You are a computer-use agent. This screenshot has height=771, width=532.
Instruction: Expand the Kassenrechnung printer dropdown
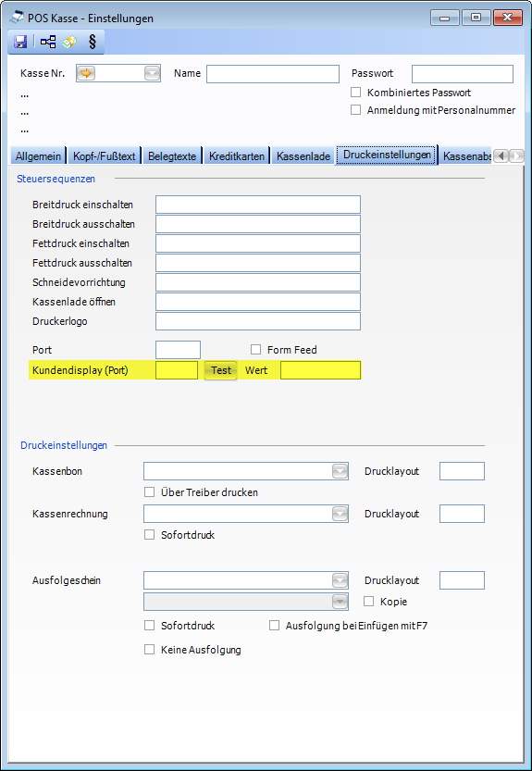[340, 514]
